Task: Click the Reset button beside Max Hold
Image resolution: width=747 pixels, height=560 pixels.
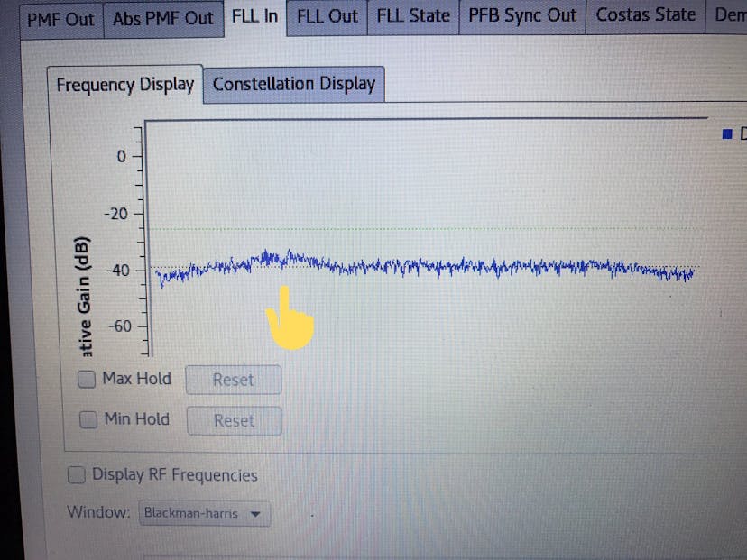Action: (233, 380)
